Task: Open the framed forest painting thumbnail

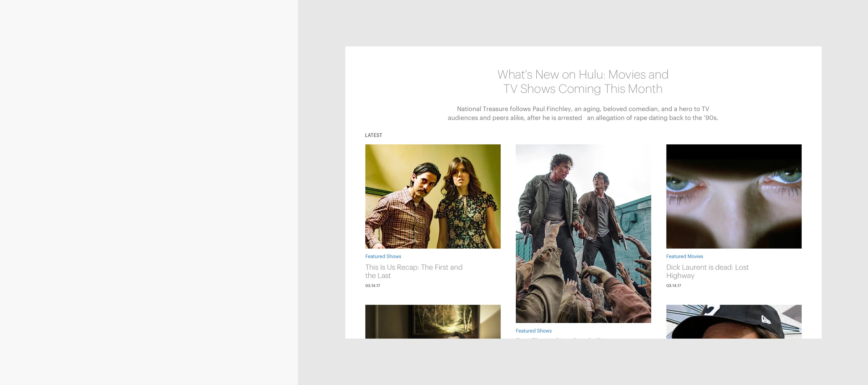Action: [x=433, y=322]
